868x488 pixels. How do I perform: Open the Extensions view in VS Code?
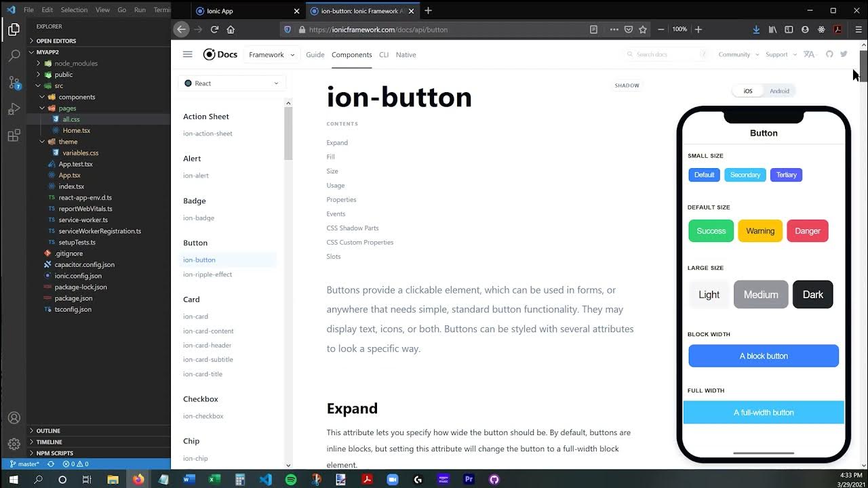(14, 135)
